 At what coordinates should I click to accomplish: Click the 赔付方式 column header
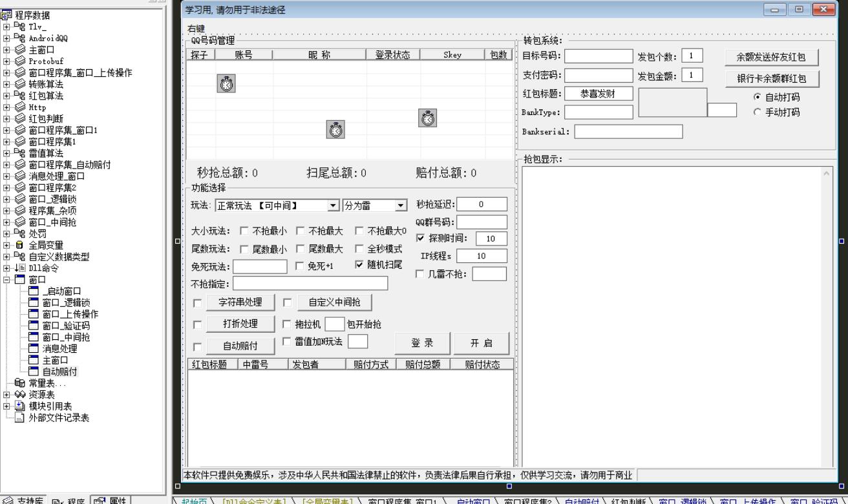click(x=370, y=364)
